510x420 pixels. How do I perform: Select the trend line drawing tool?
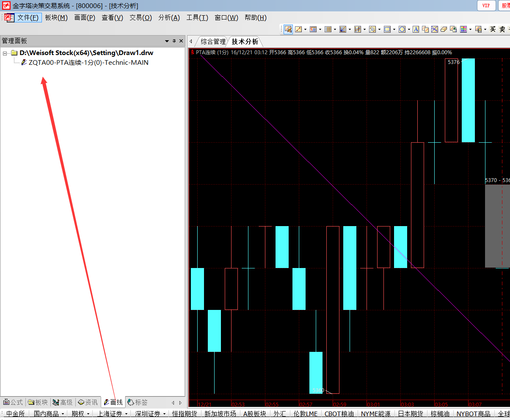point(298,29)
